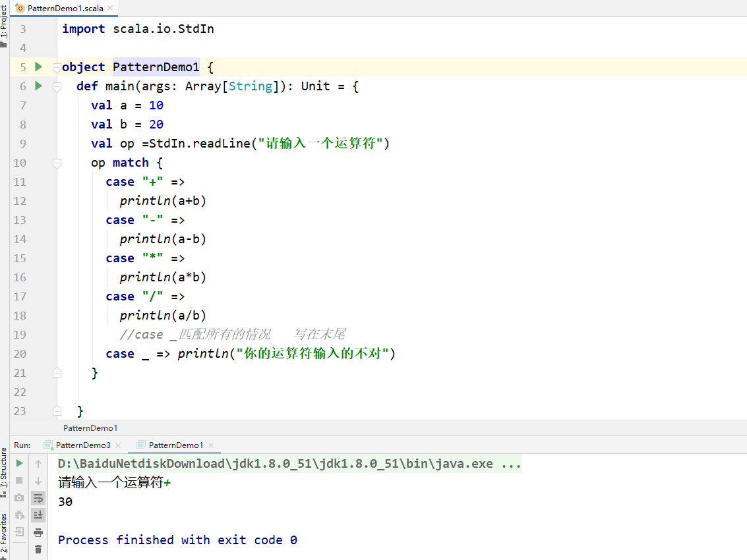Collapse the main method block
The height and width of the screenshot is (560, 747).
point(57,86)
